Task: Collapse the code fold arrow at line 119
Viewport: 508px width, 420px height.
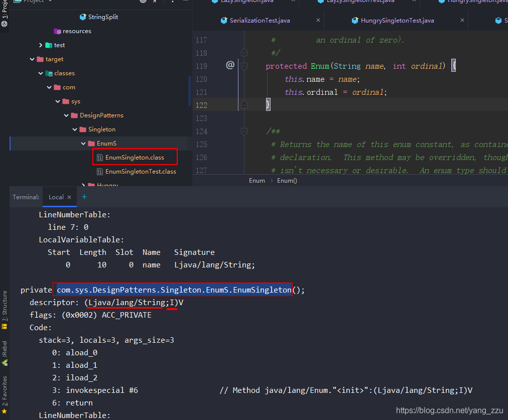Action: [244, 65]
